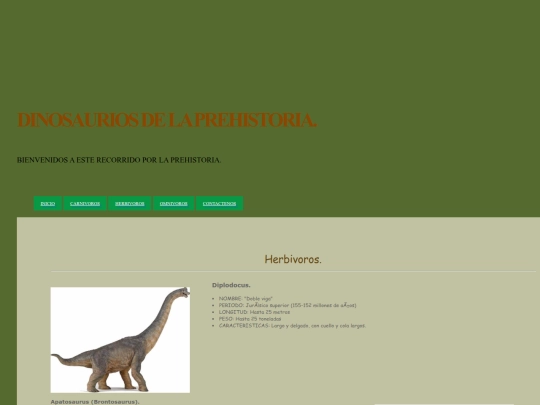Screen dimensions: 540x405
Task: Click the CARACTERISTICAS description list item
Action: pyautogui.click(x=292, y=325)
